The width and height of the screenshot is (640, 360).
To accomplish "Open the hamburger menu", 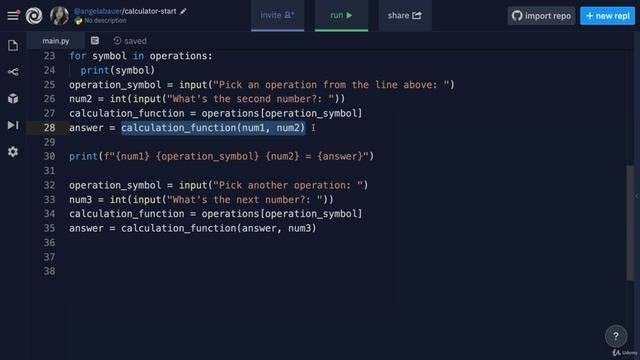I will 13,16.
